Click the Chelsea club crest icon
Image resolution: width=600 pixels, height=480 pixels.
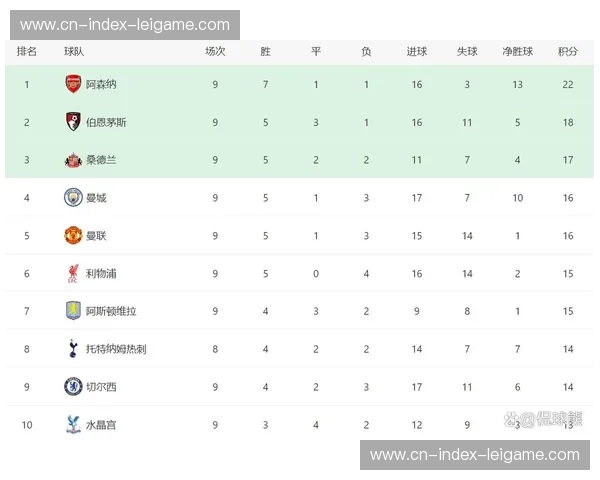(73, 387)
